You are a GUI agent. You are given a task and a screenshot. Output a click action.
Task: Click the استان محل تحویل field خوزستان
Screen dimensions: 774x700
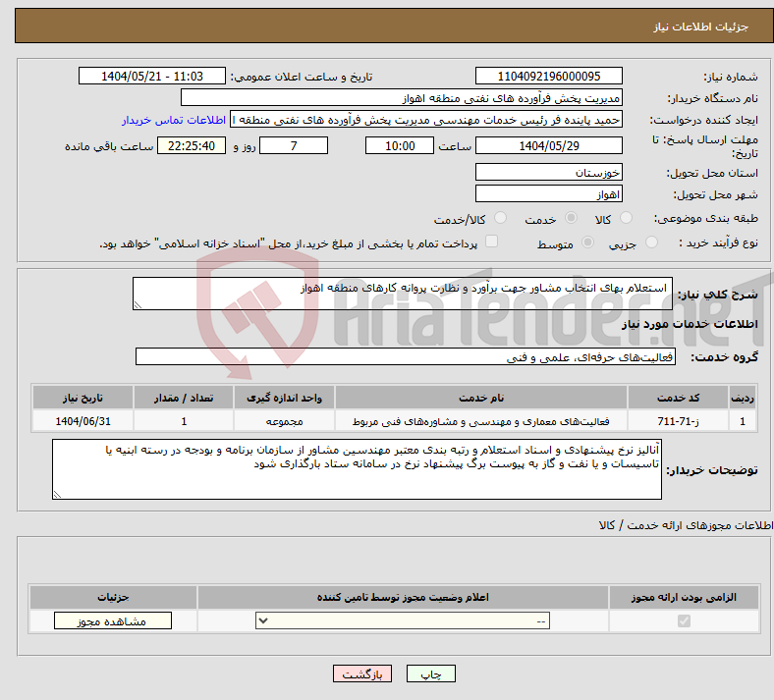click(548, 172)
